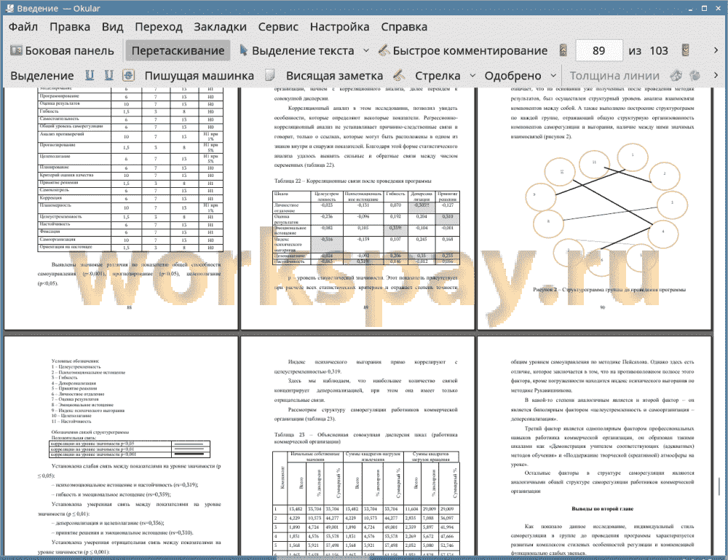Select the strikeout annotation icon
The image size is (728, 560).
point(129,75)
